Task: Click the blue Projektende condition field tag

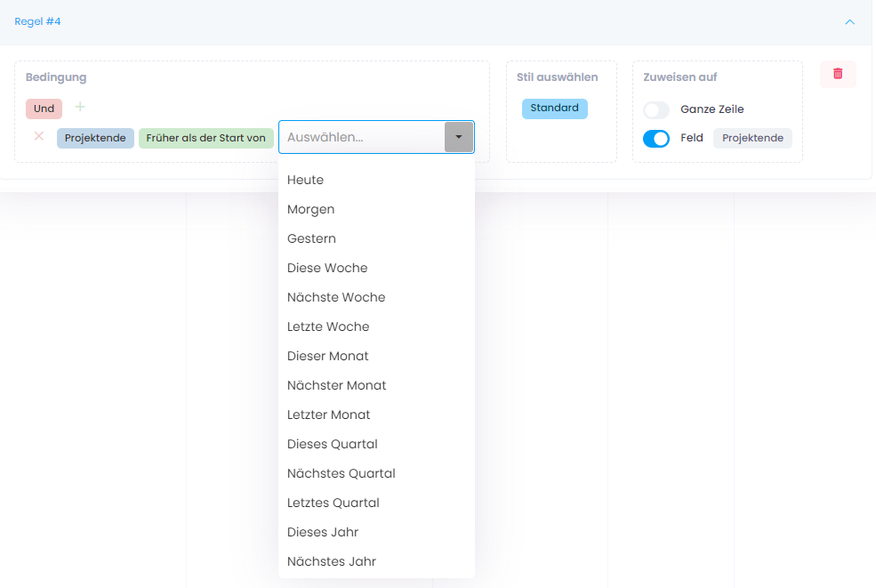Action: 95,139
